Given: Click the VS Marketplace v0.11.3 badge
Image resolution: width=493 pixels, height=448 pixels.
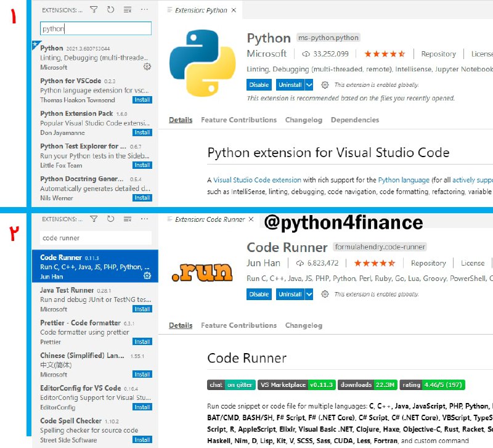Looking at the screenshot, I should pyautogui.click(x=296, y=385).
